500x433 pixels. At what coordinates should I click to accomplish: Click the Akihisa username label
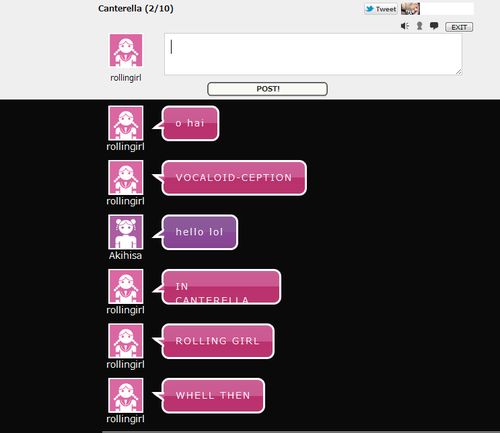(x=125, y=255)
